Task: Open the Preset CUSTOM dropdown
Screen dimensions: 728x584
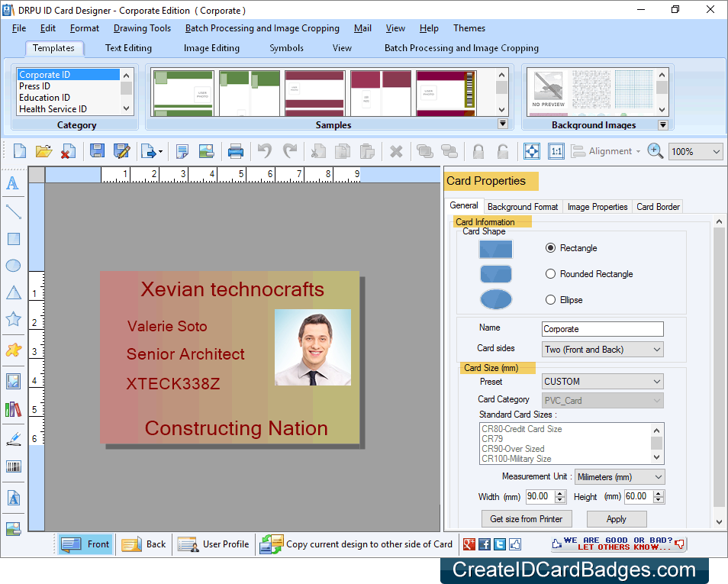Action: coord(603,382)
